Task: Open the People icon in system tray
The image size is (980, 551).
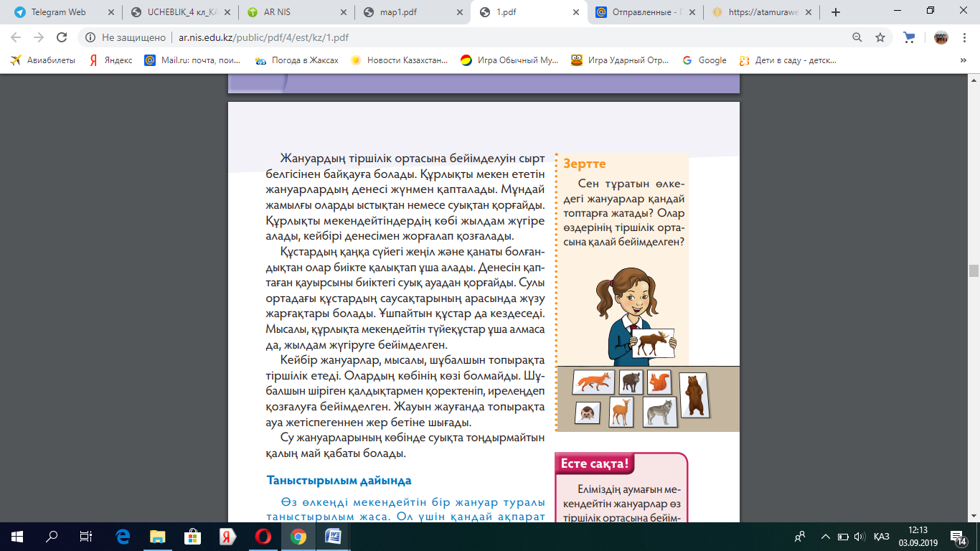Action: coord(800,537)
